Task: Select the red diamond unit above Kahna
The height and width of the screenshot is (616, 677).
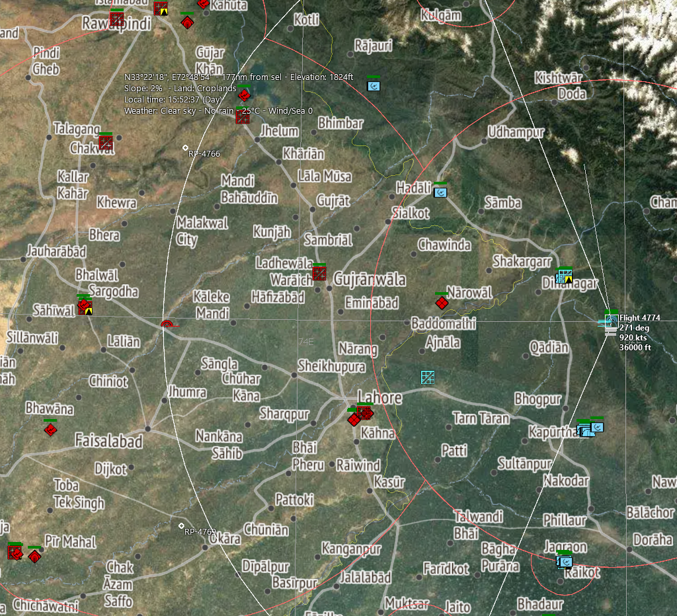Action: pos(354,419)
